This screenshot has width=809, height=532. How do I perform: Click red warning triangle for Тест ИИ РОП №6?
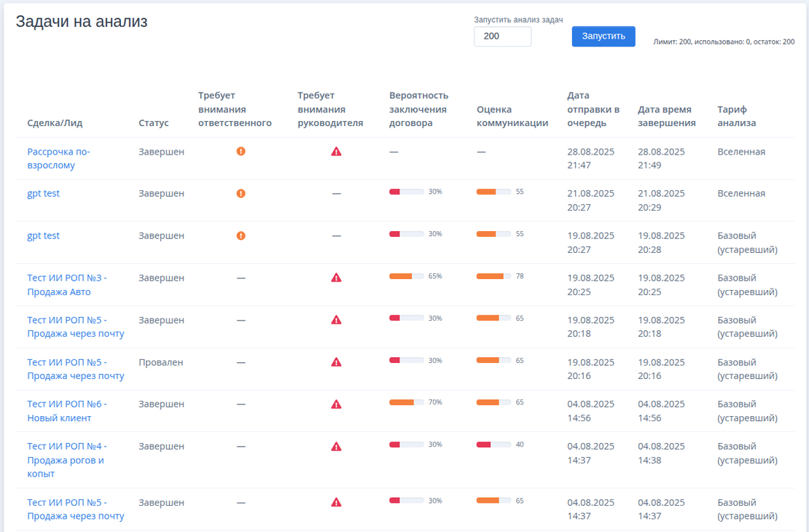tap(336, 403)
